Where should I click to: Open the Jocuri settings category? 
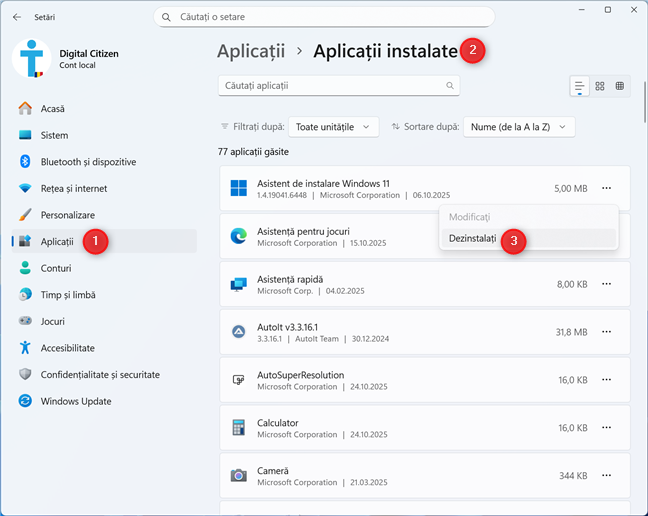[x=104, y=321]
